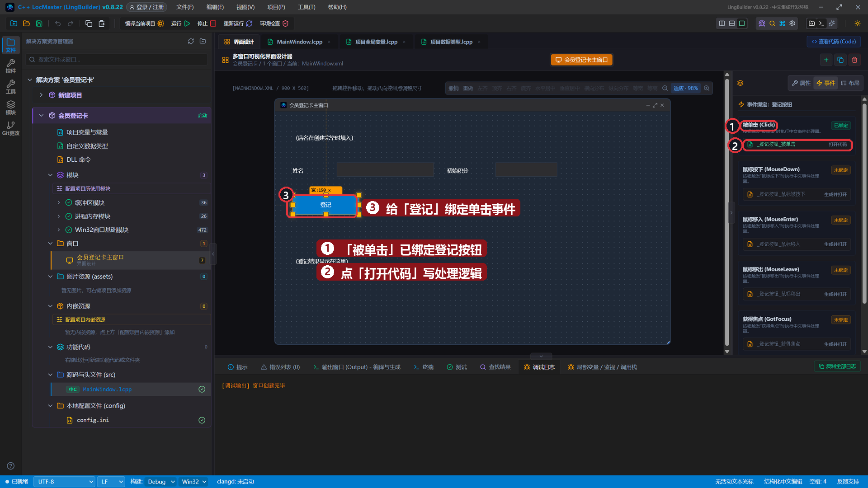Expand the 缓冲区模块 tree node
This screenshot has width=868, height=488.
pos(59,202)
